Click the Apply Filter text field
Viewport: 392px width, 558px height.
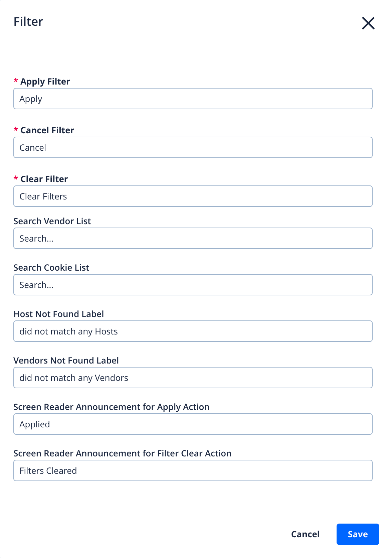point(193,99)
